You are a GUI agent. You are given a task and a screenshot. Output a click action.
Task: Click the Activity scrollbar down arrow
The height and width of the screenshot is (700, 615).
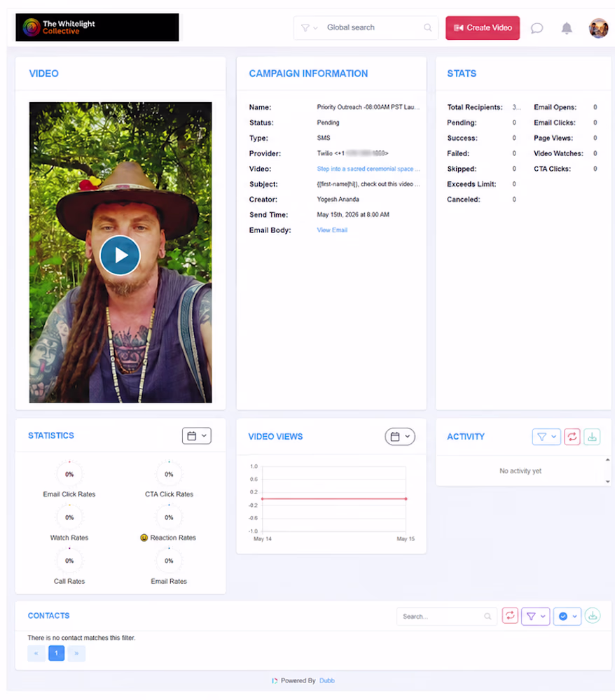pyautogui.click(x=607, y=482)
